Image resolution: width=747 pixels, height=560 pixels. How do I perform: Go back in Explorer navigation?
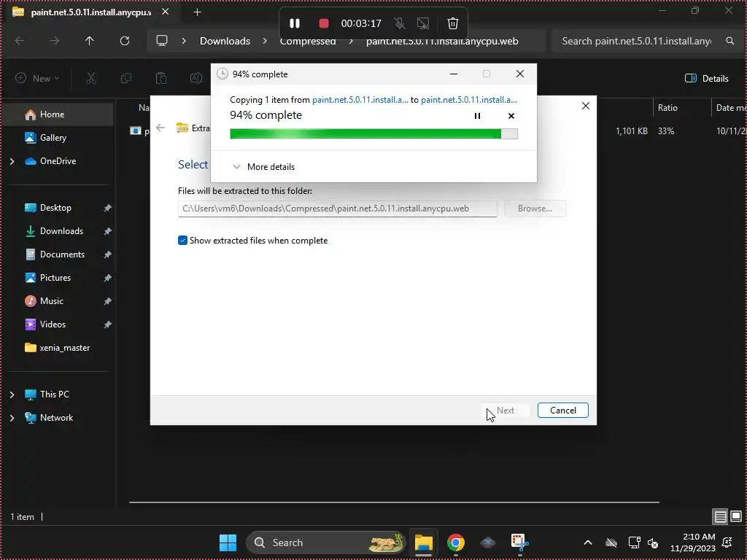[20, 41]
